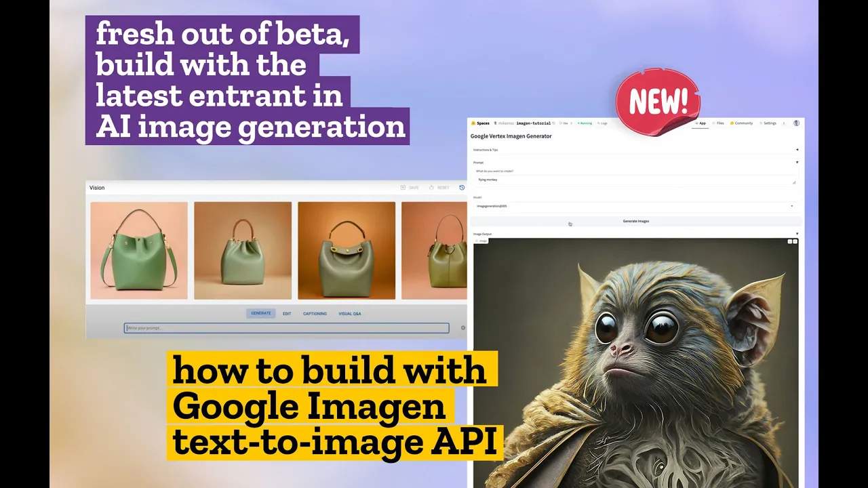Click the user avatar in Spaces header
868x488 pixels.
(x=796, y=123)
